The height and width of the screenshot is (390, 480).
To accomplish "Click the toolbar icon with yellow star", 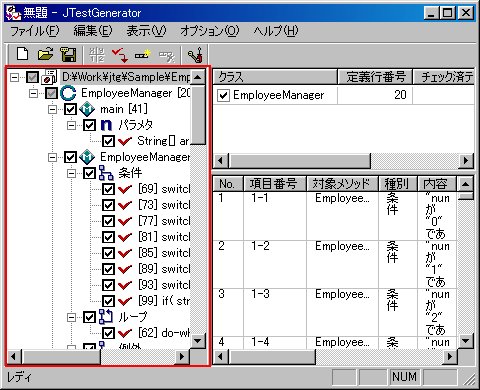I will tap(143, 54).
